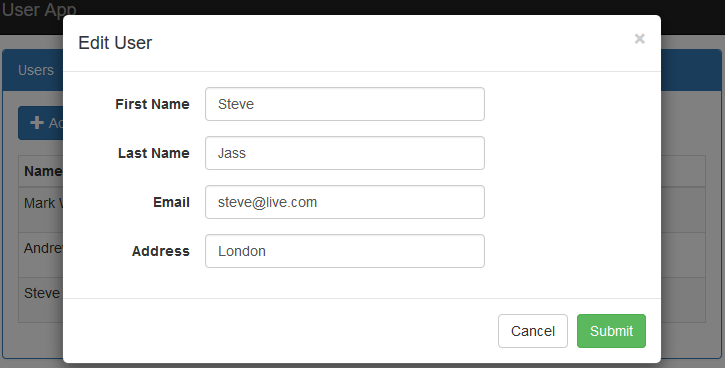The width and height of the screenshot is (725, 368).
Task: Click the First Name label
Action: [x=152, y=104]
